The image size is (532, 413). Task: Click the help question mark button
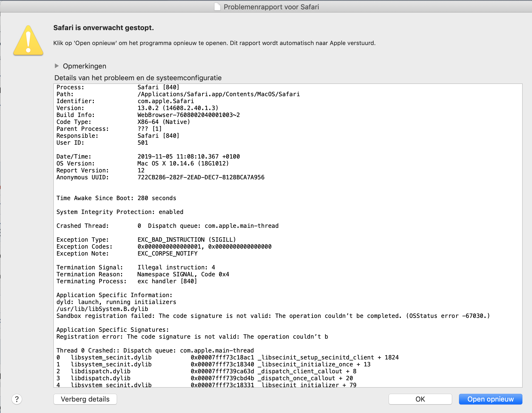click(x=17, y=399)
